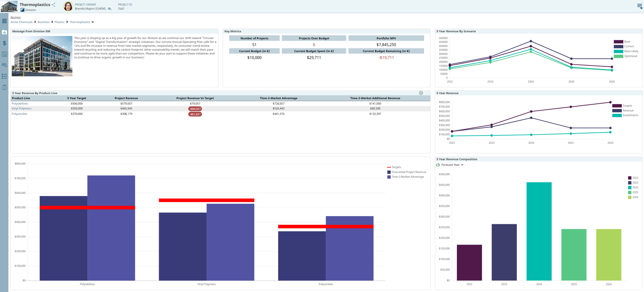Select the Home icon in the sidebar
Viewport: 644px width, 292px height.
coord(4,32)
